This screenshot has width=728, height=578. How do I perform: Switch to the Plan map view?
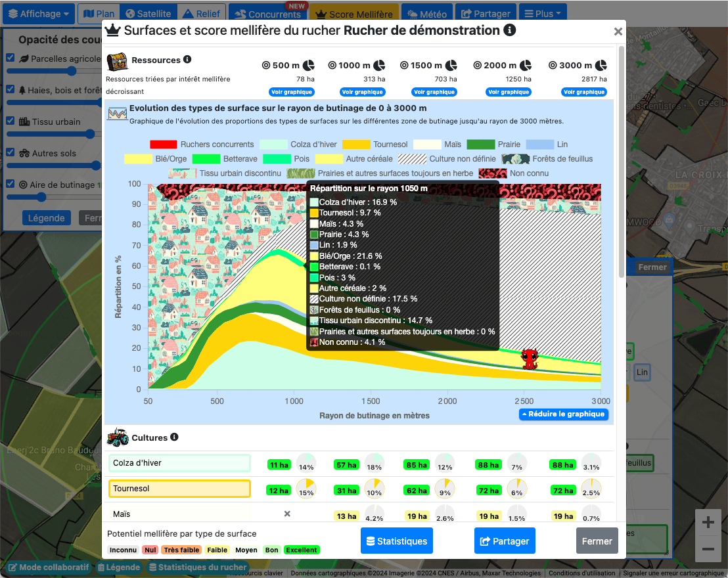pyautogui.click(x=99, y=14)
